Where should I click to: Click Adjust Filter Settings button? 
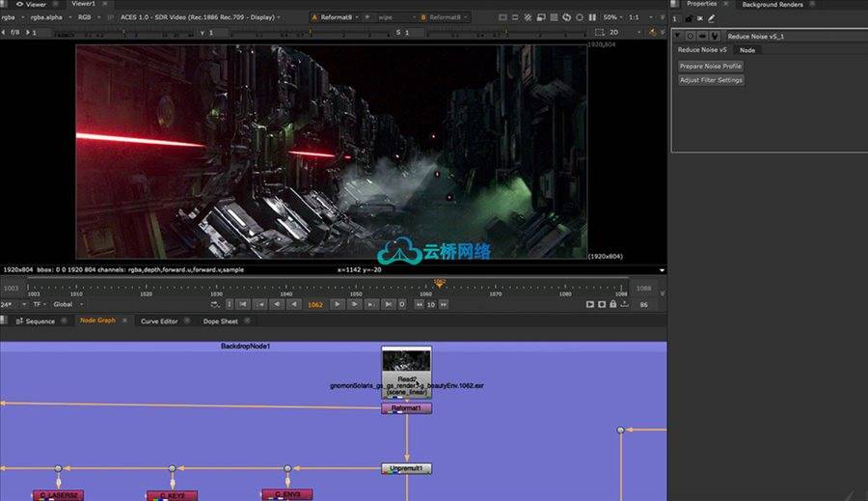[711, 80]
